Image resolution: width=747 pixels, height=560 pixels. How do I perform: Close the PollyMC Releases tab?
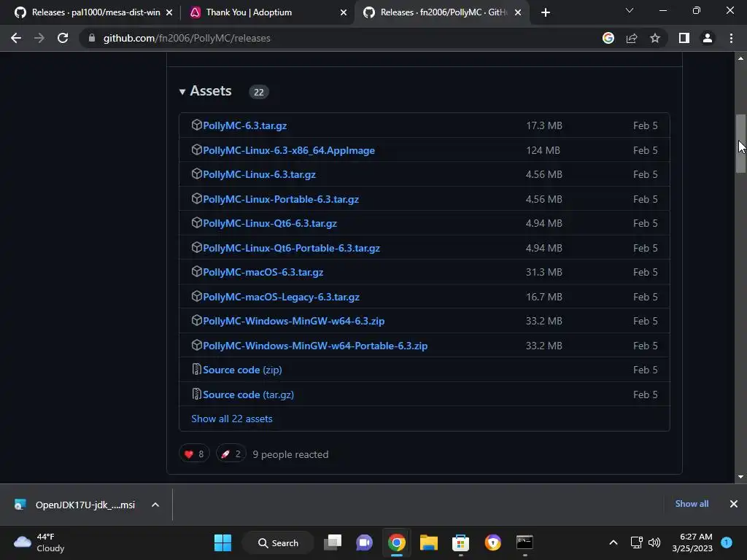518,13
